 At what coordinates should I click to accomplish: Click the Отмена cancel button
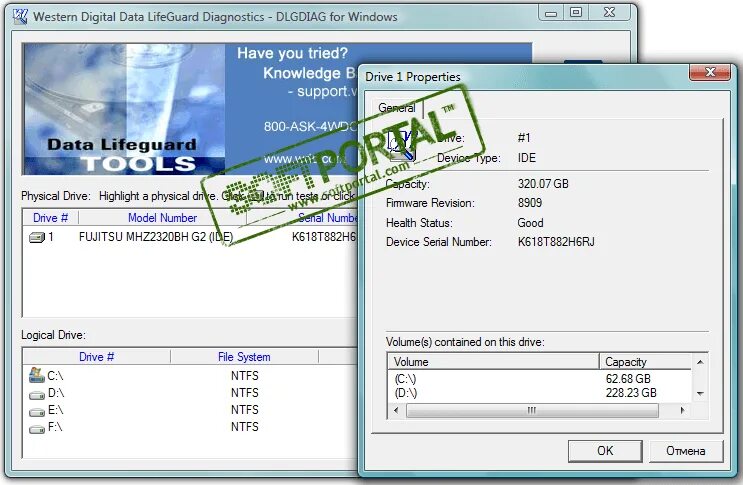coord(686,450)
